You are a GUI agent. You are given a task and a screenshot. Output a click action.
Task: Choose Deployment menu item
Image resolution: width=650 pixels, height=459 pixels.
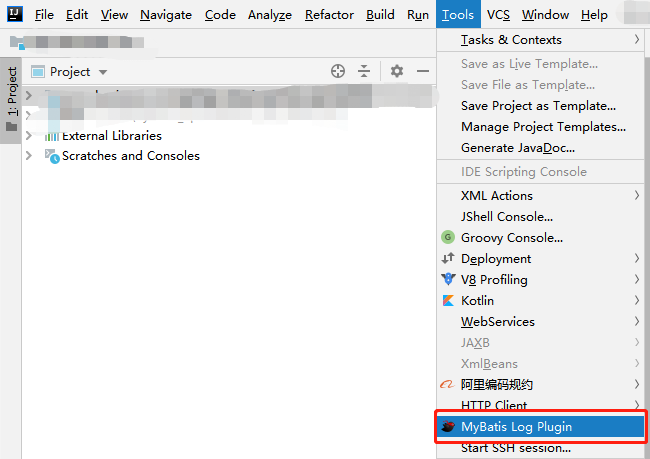[x=541, y=258]
